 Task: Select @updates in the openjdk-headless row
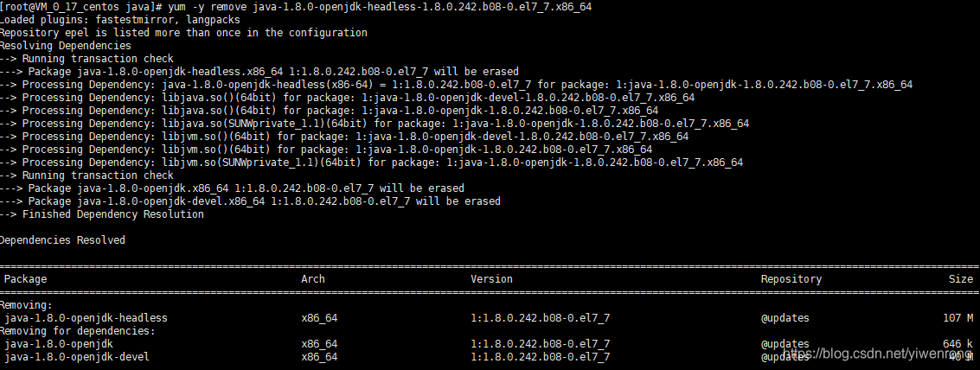(x=785, y=318)
